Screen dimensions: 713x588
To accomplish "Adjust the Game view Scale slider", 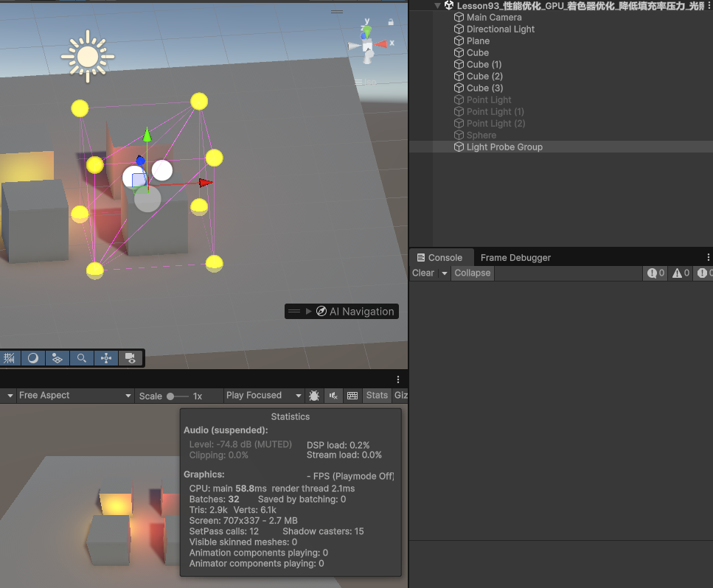I will [x=171, y=396].
